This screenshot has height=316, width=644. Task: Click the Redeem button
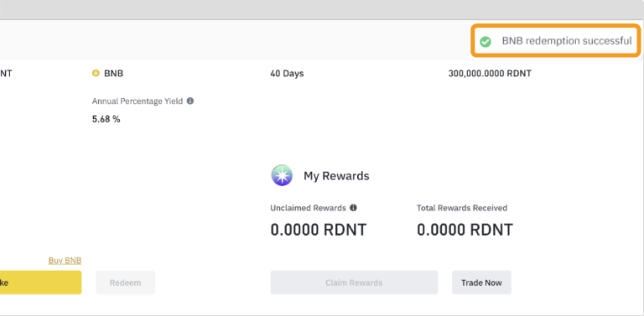tap(125, 282)
